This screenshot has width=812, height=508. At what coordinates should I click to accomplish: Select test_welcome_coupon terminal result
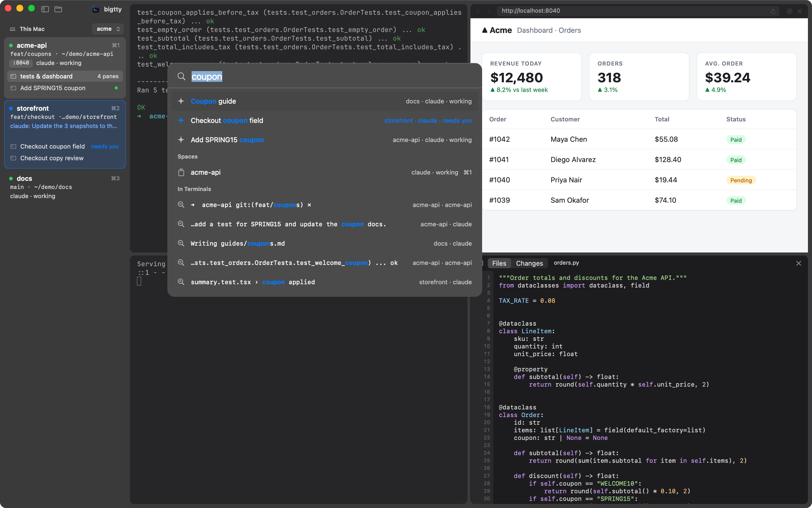click(x=325, y=263)
